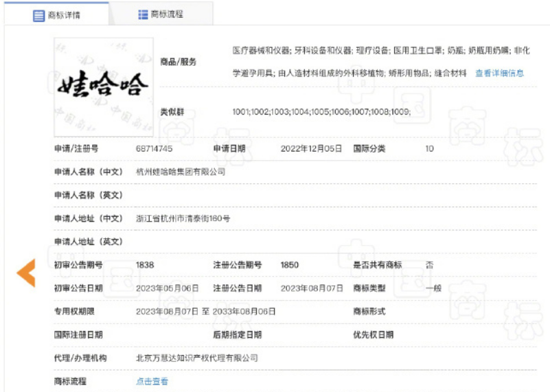This screenshot has width=550, height=392.
Task: Select the application number 68714745
Action: click(x=154, y=149)
